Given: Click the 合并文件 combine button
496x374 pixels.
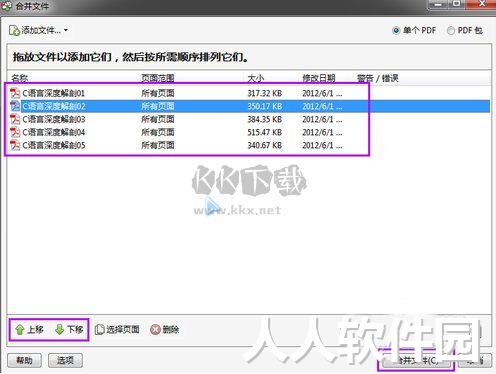Looking at the screenshot, I should (x=416, y=360).
